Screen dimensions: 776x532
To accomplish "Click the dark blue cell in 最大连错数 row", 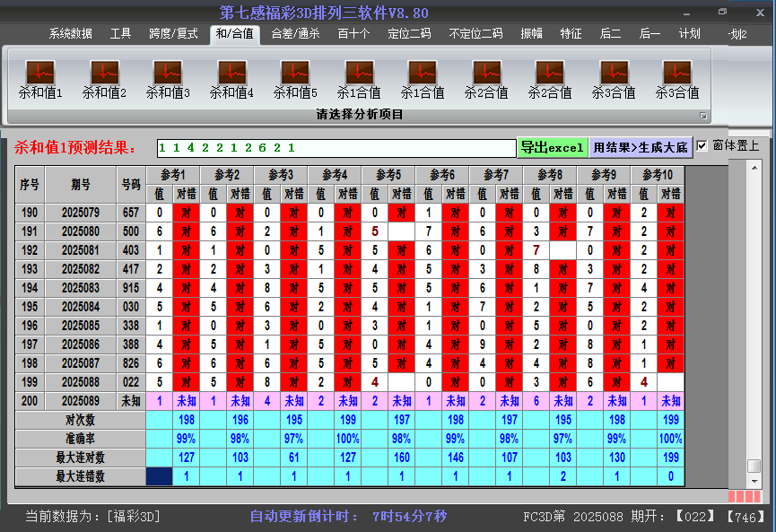I will tap(160, 476).
